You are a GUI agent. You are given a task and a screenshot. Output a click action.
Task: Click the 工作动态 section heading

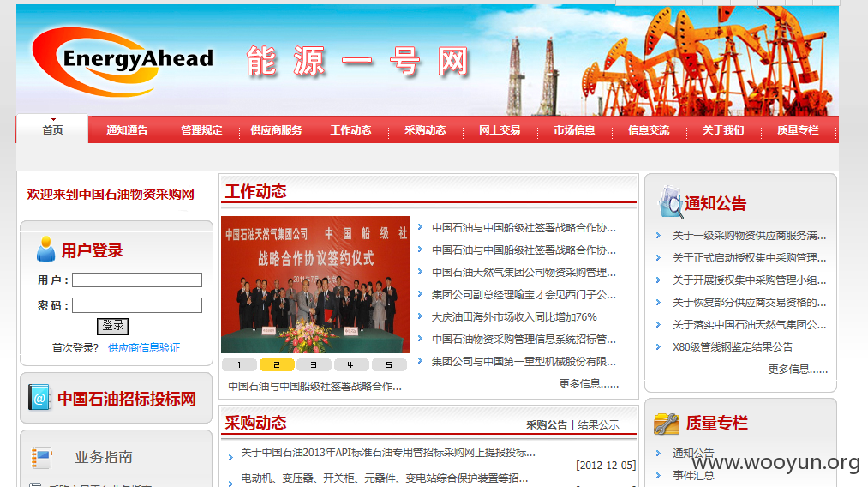255,192
